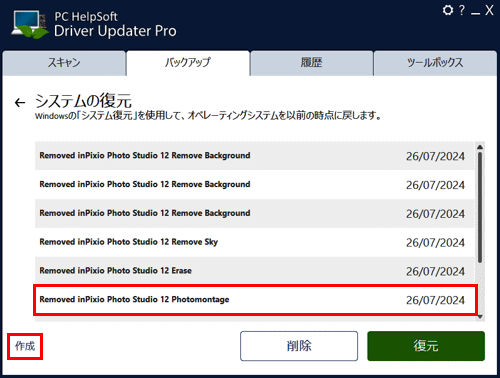The height and width of the screenshot is (378, 500).
Task: Open settings via the gear icon
Action: click(x=448, y=10)
